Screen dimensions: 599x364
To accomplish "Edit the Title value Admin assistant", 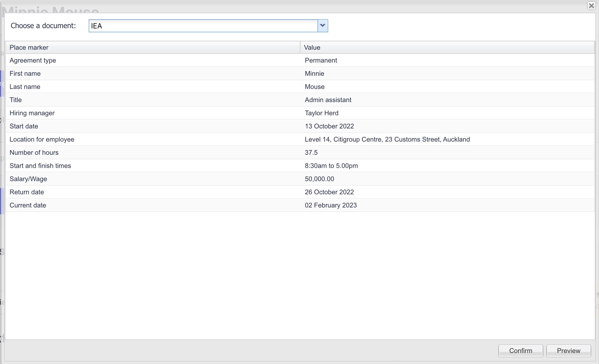I will 328,100.
